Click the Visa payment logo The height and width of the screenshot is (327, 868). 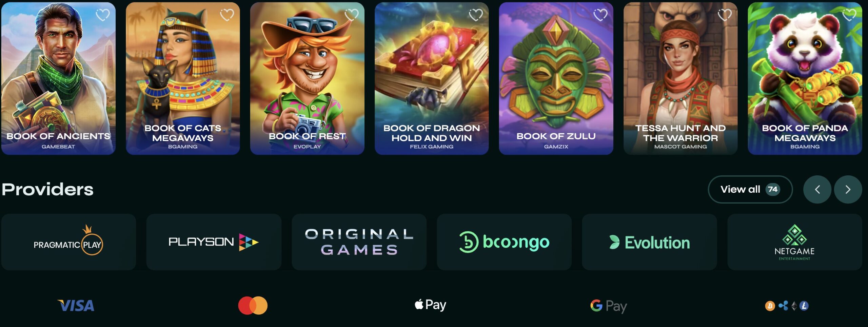click(x=76, y=306)
